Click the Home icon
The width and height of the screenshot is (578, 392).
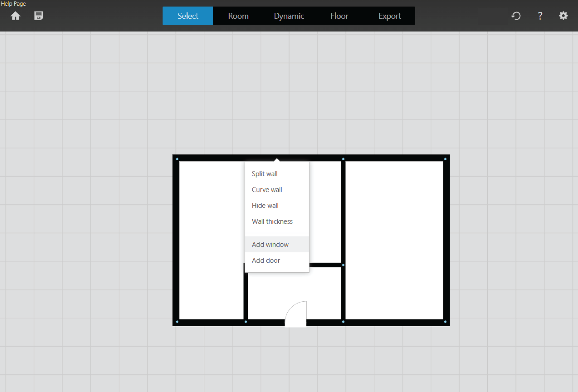tap(15, 16)
